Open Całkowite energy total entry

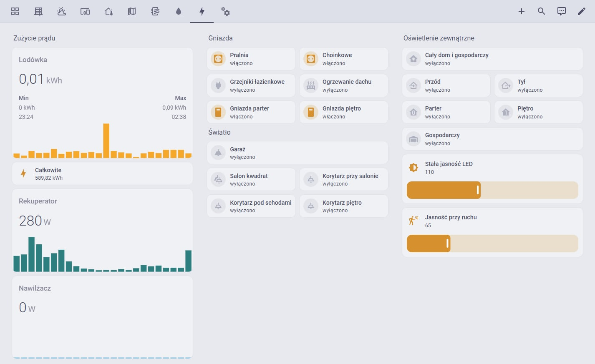[x=102, y=173]
